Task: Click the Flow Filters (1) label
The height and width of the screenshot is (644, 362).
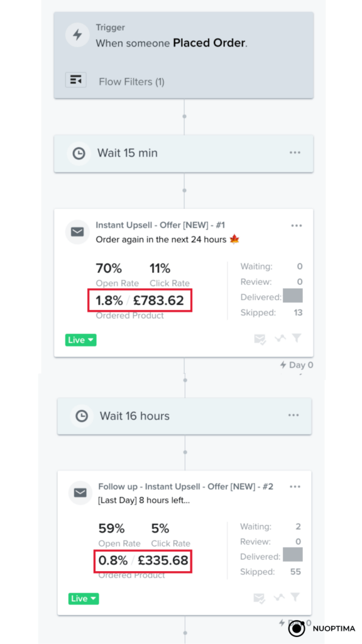Action: 132,82
